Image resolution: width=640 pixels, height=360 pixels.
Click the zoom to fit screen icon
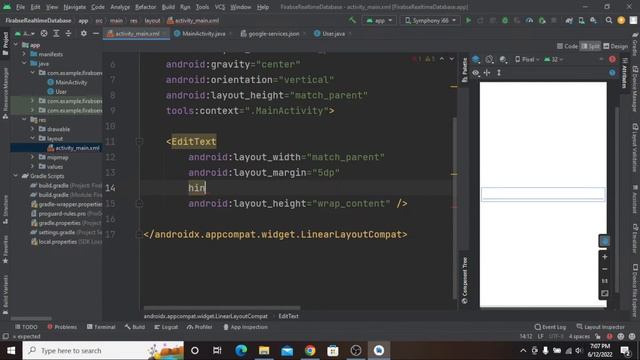(x=604, y=293)
